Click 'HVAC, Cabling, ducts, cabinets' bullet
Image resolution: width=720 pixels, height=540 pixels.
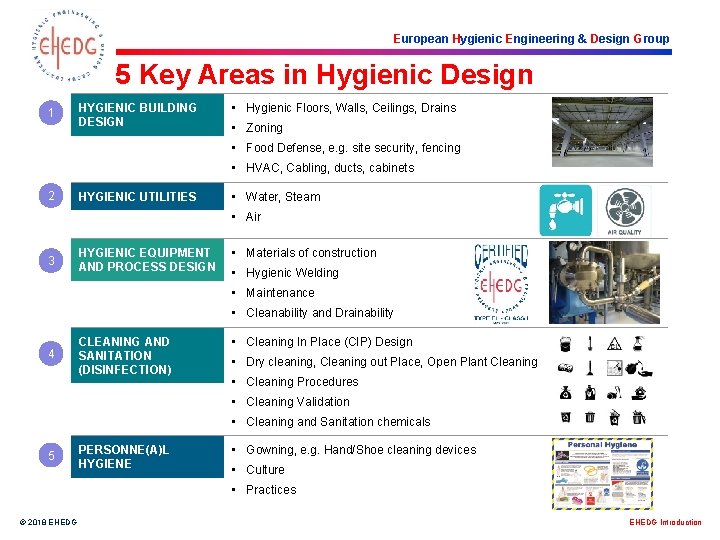pyautogui.click(x=330, y=168)
